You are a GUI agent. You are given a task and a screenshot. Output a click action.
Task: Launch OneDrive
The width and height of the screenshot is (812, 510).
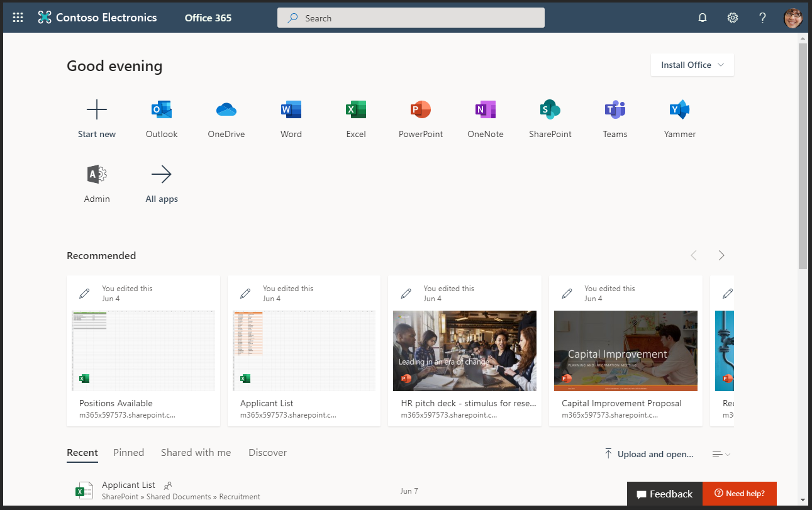tap(226, 110)
